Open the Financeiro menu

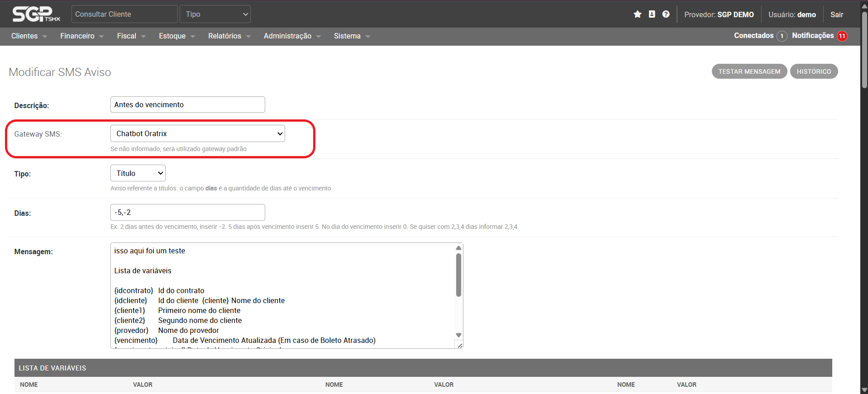81,36
